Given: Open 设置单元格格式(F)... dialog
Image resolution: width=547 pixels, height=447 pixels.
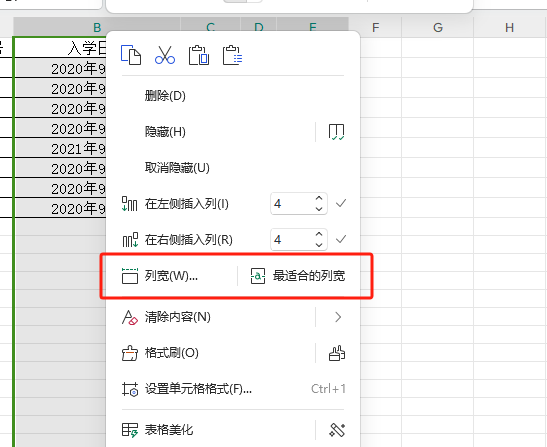Looking at the screenshot, I should tap(198, 389).
